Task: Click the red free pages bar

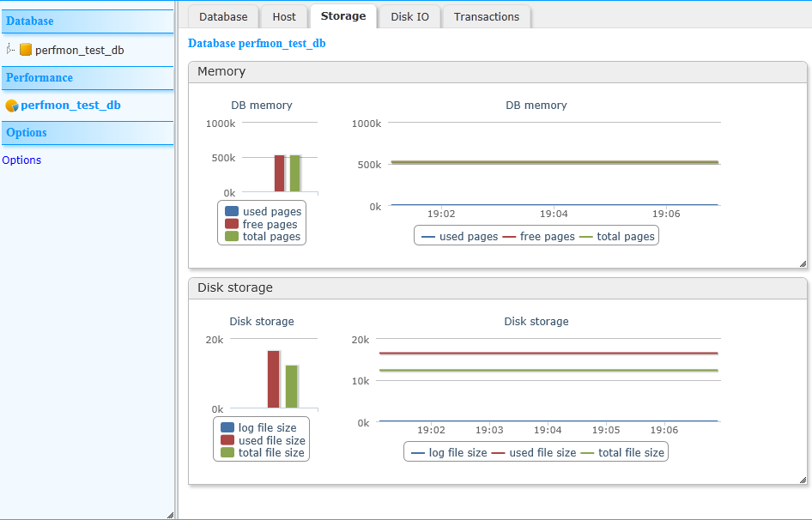Action: (x=279, y=173)
